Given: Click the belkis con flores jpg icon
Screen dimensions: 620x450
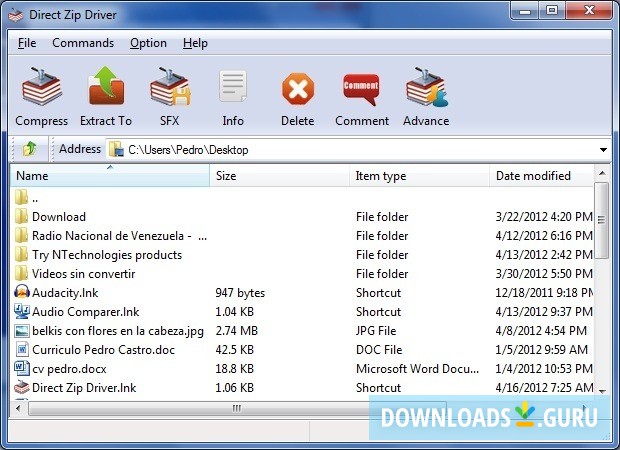Looking at the screenshot, I should click(x=22, y=331).
